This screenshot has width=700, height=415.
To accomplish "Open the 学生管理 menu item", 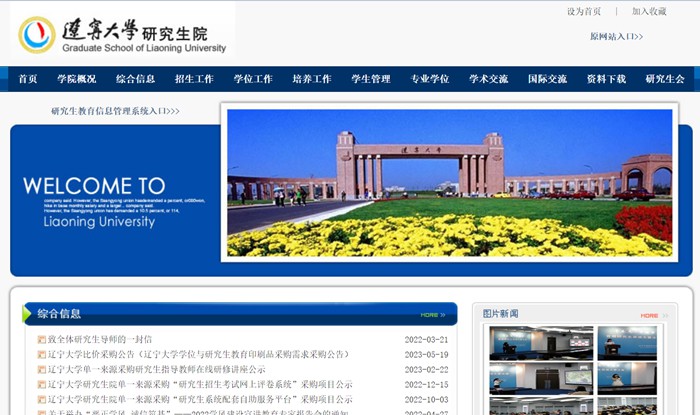I will [371, 79].
